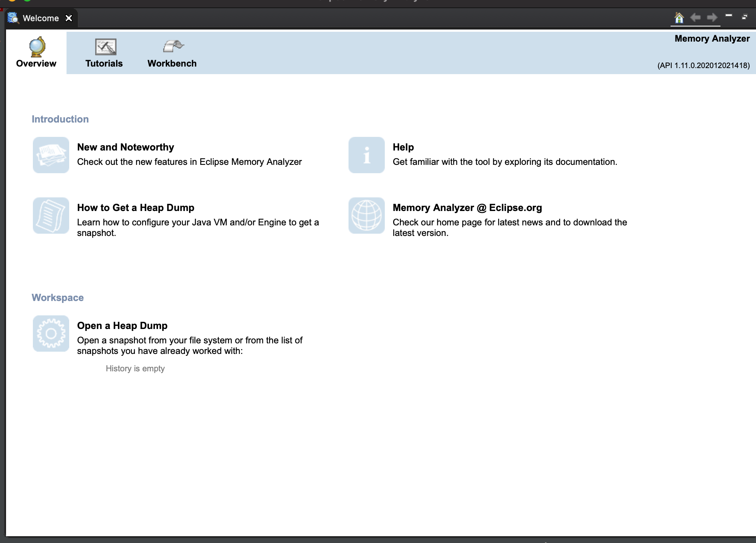The image size is (756, 543).
Task: Click the Open a Heap Dump gear icon
Action: (51, 334)
